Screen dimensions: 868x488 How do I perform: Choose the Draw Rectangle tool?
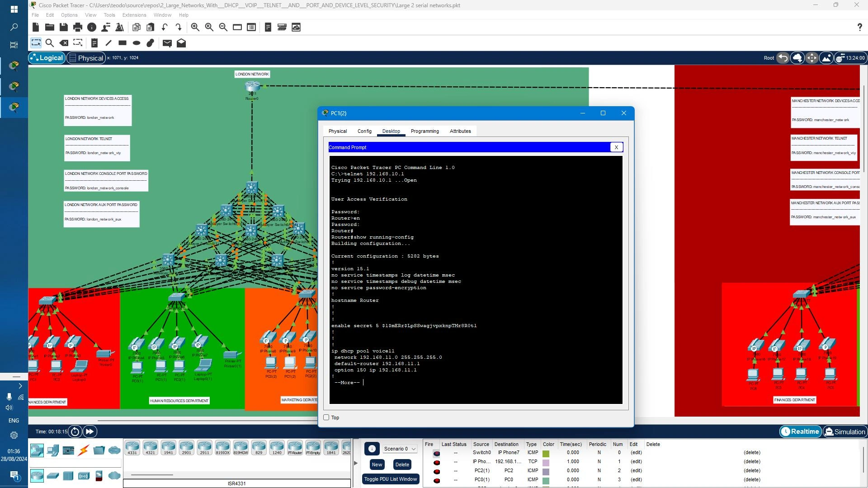(x=123, y=43)
